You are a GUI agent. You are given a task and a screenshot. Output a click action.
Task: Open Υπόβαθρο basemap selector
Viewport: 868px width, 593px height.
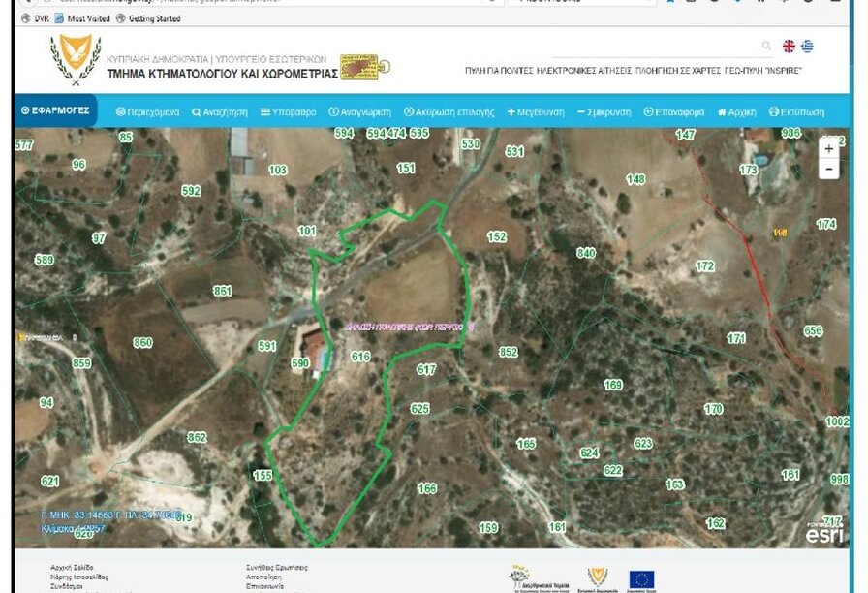288,111
